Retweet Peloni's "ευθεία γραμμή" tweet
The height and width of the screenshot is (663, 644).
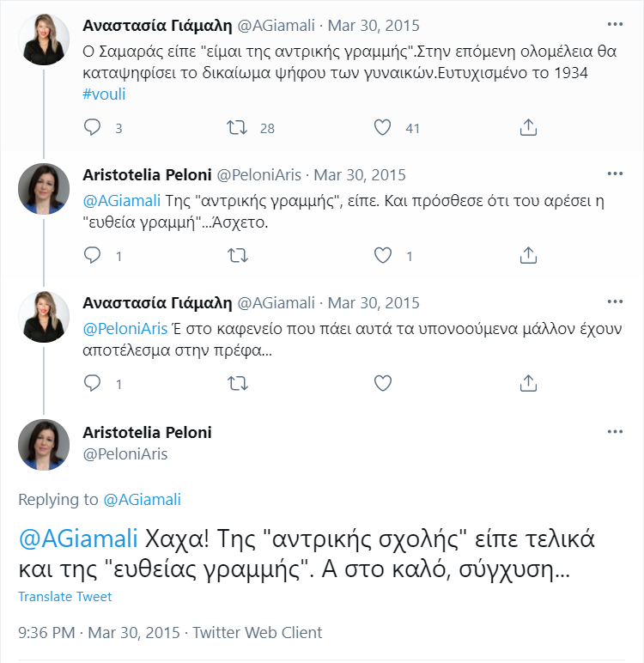coord(238,255)
